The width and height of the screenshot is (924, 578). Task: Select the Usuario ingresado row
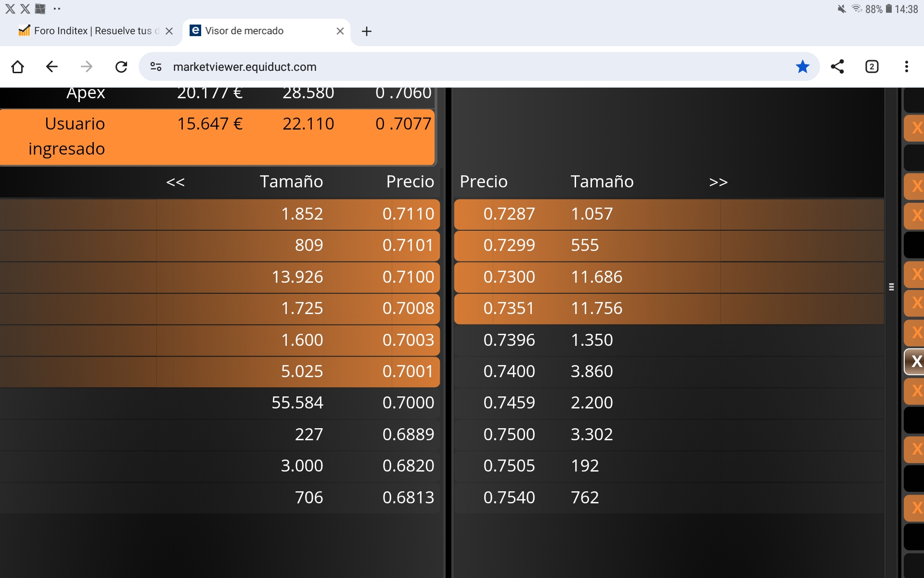coord(217,136)
